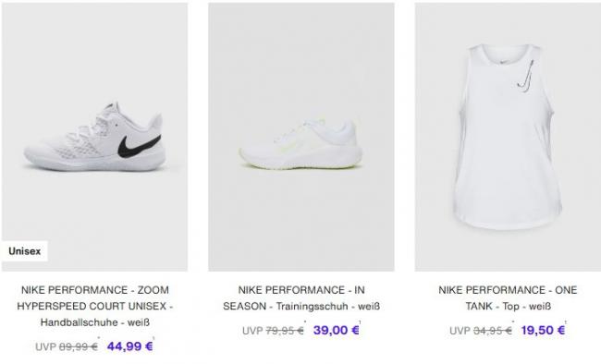601x364 pixels.
Task: Click the swoosh logo on the tank top
Action: click(525, 77)
